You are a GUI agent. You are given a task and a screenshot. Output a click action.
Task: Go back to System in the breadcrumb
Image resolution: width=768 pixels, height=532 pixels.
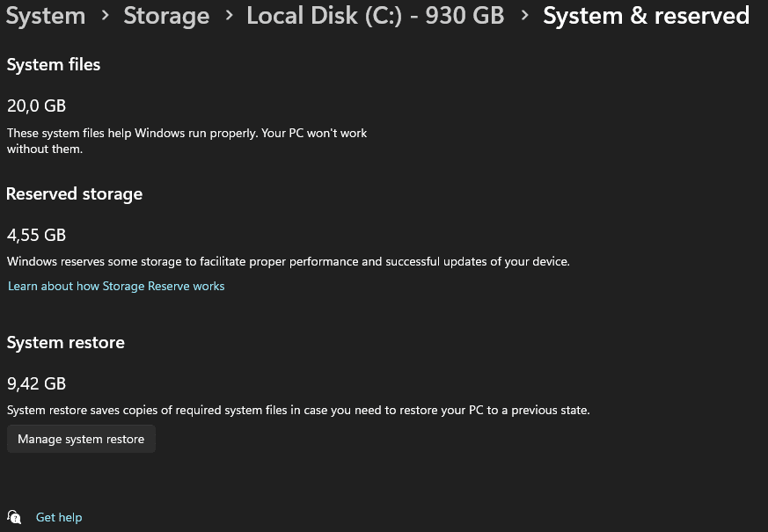click(x=46, y=16)
